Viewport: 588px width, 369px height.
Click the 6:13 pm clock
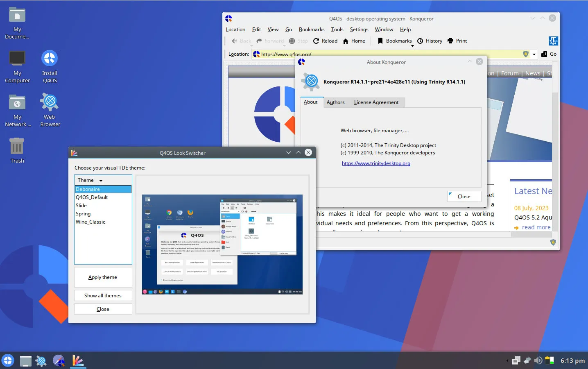(572, 361)
